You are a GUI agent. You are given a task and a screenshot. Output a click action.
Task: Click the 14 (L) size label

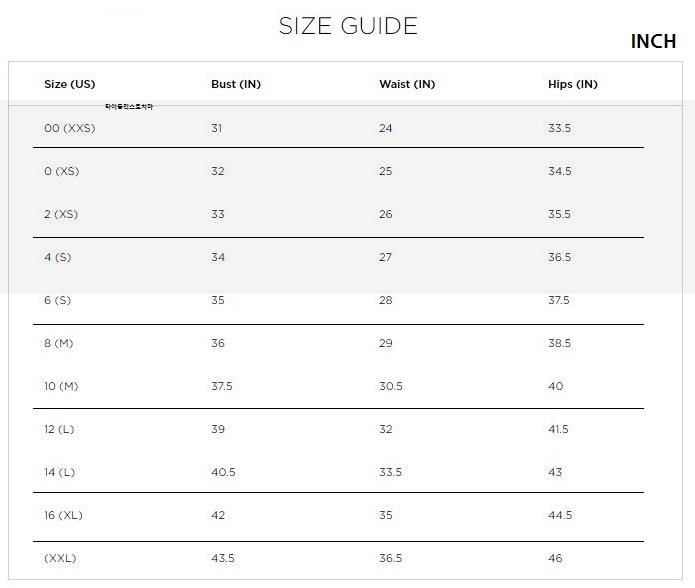59,473
